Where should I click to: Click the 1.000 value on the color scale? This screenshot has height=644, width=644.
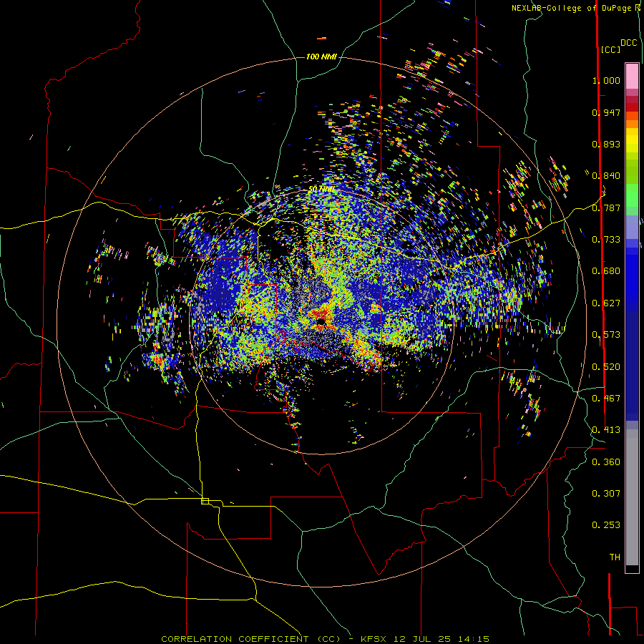(606, 80)
